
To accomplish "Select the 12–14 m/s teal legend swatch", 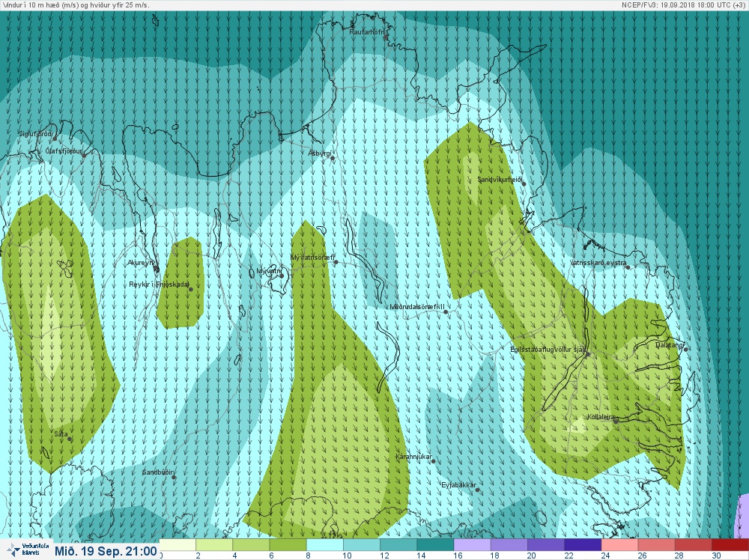I will (x=398, y=545).
